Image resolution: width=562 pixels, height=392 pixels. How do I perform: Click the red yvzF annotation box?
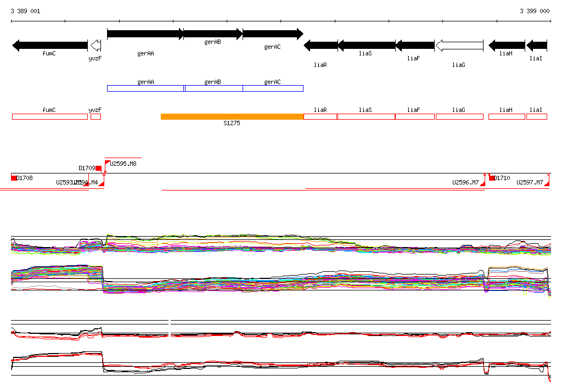point(95,116)
